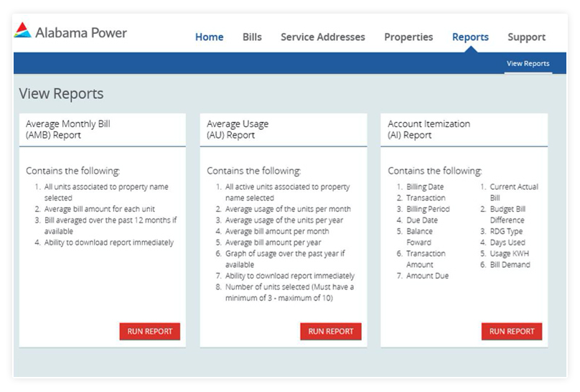The width and height of the screenshot is (580, 392).
Task: Click 'Average bill amount for each unit' item
Action: (x=100, y=209)
